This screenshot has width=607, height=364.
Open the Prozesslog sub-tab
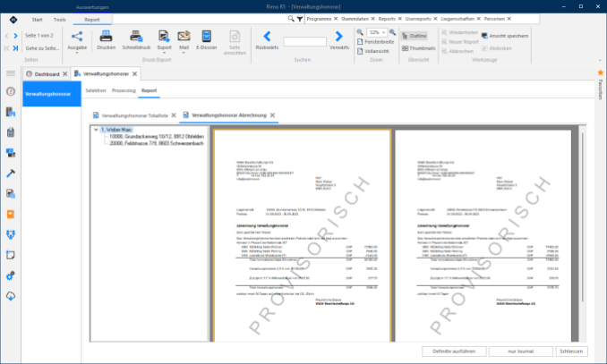click(x=124, y=90)
